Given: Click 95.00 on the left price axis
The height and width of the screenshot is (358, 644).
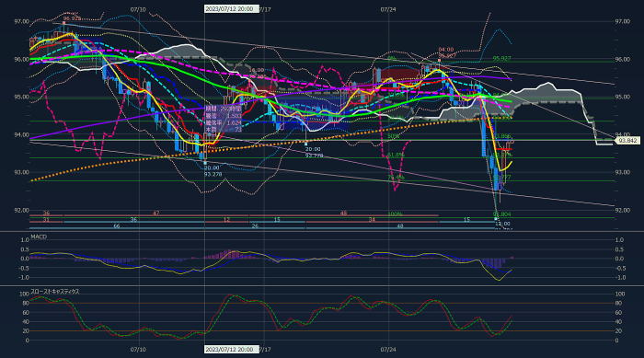Looking at the screenshot, I should click(x=21, y=97).
